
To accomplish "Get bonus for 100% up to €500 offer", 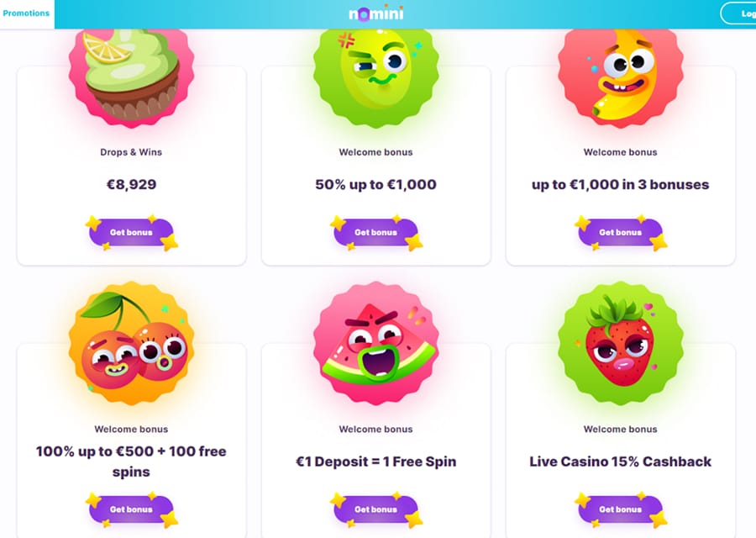I will point(131,509).
